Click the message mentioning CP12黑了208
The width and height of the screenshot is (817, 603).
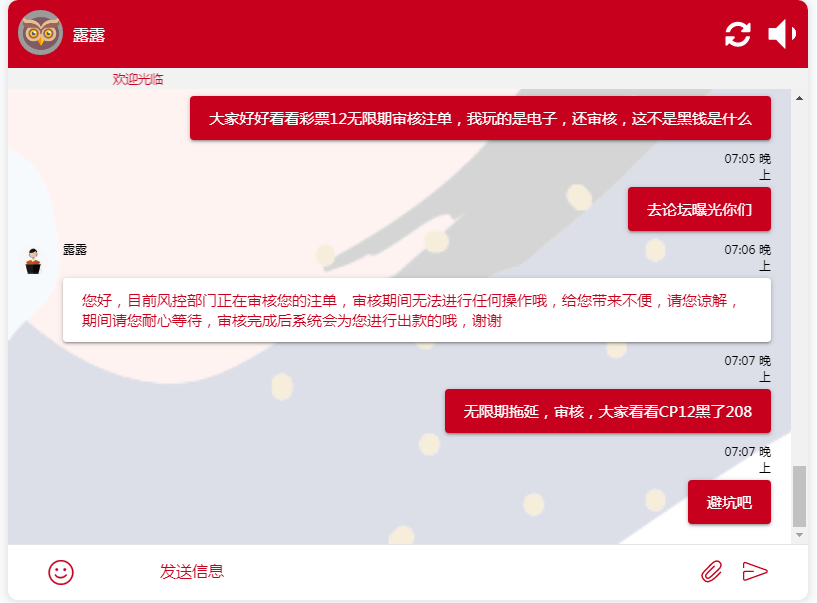click(607, 411)
